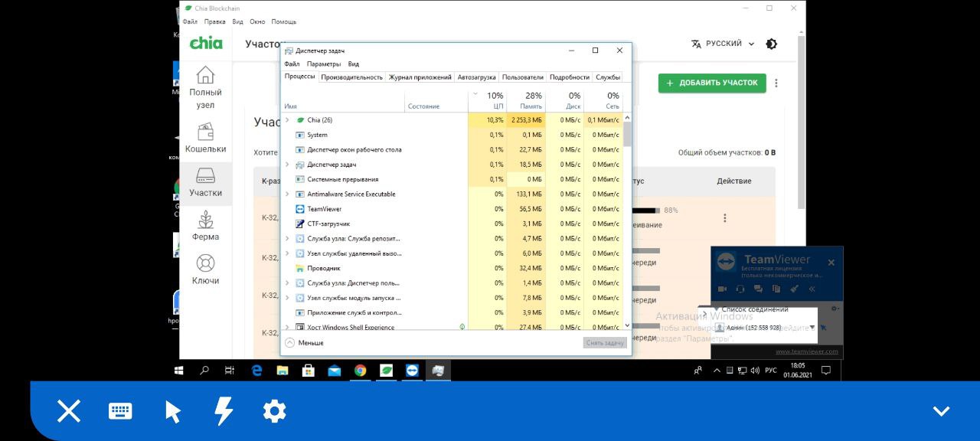
Task: Click the TeamViewer whiteboard brush icon
Action: point(795,289)
